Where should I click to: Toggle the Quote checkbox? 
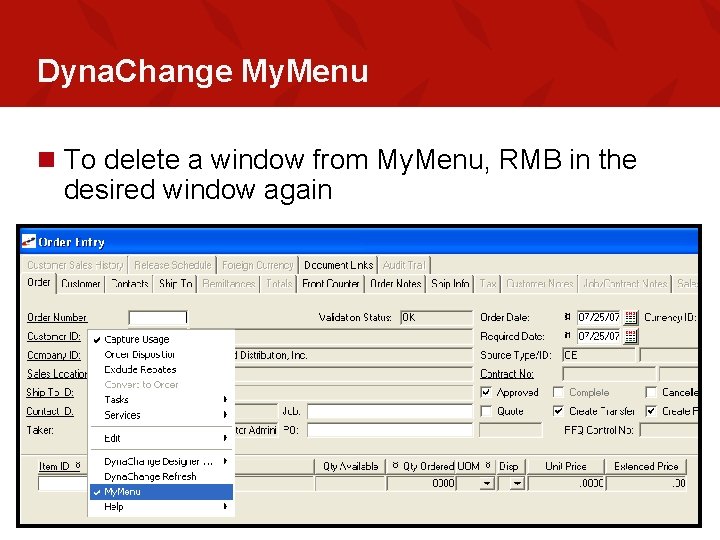click(x=486, y=411)
